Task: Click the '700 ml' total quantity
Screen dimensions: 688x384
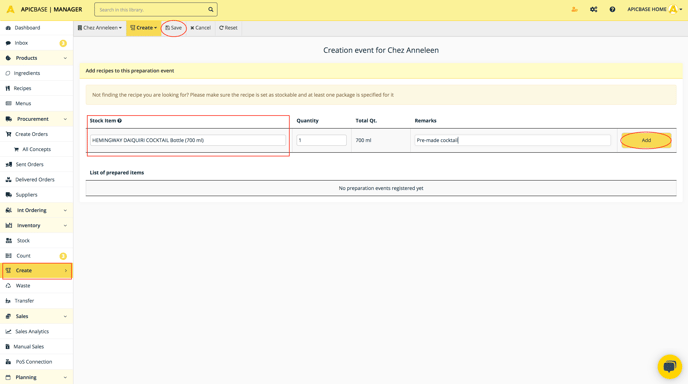Action: click(x=363, y=140)
